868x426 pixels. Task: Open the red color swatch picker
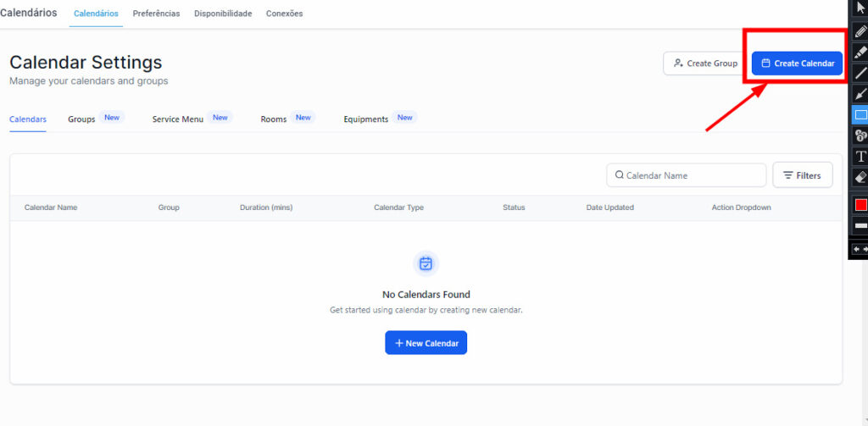860,204
